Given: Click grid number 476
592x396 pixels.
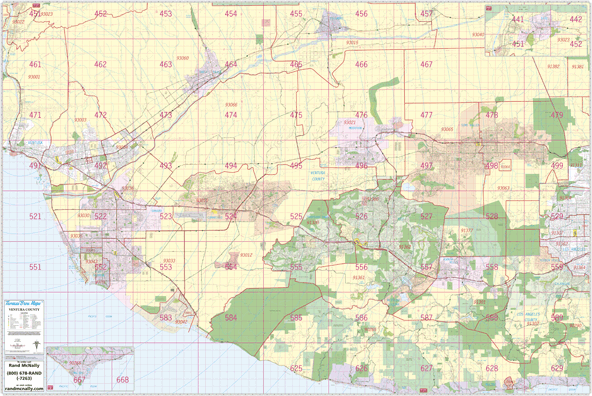Looking at the screenshot, I should (x=361, y=115).
